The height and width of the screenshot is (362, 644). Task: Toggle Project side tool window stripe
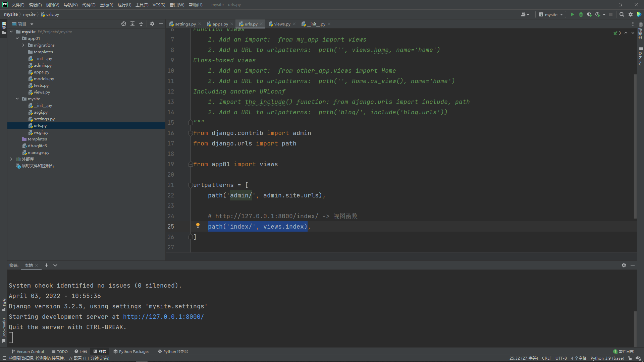click(4, 28)
